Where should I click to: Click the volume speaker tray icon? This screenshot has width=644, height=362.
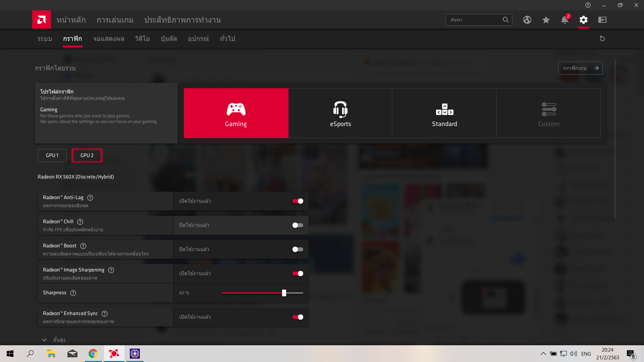pyautogui.click(x=574, y=354)
